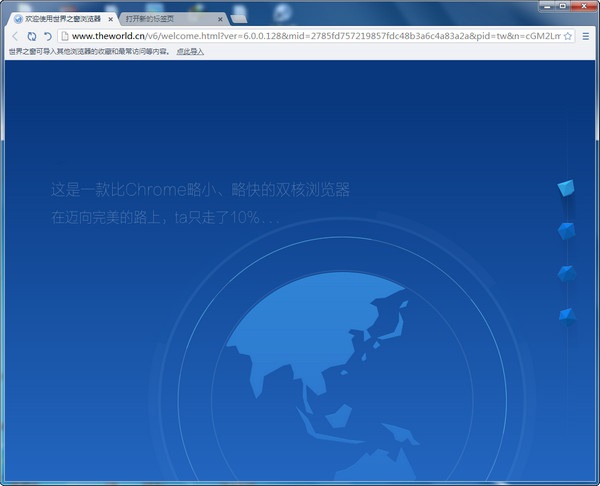Image resolution: width=600 pixels, height=486 pixels.
Task: Switch to 打开新的标签页 tab
Action: point(173,19)
